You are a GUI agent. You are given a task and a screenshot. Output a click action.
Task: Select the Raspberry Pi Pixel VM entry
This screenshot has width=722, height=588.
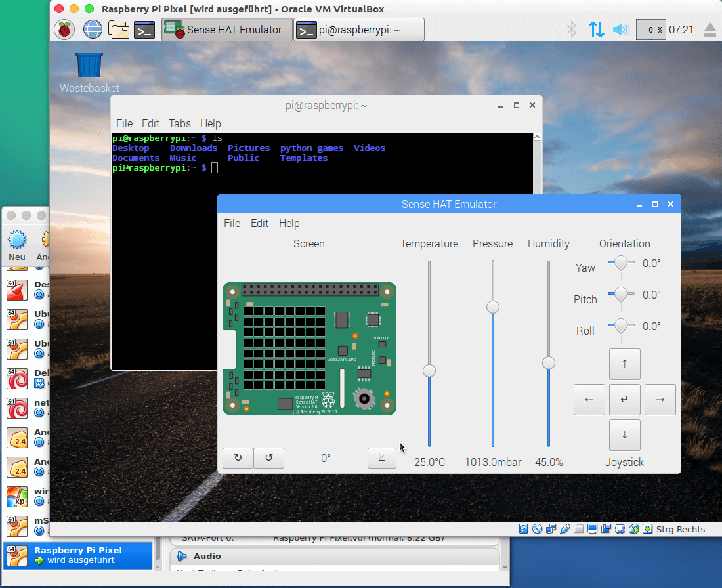pyautogui.click(x=78, y=555)
